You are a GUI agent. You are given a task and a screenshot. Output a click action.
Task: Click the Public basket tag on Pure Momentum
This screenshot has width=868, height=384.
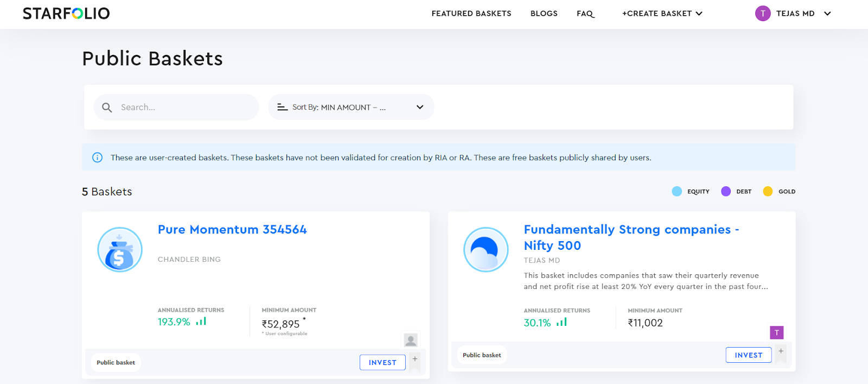[116, 362]
